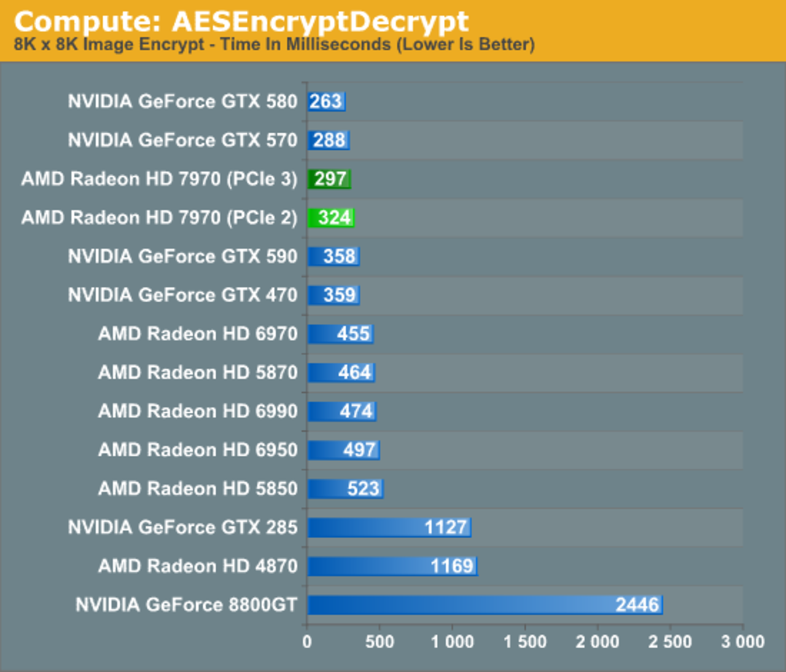Image resolution: width=786 pixels, height=672 pixels.
Task: Select the Radeon HD 6970 bar
Action: point(340,334)
